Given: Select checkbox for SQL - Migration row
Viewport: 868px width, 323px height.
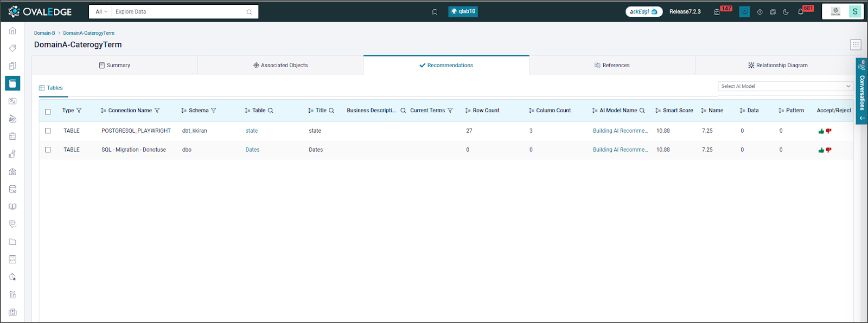Looking at the screenshot, I should pos(48,150).
